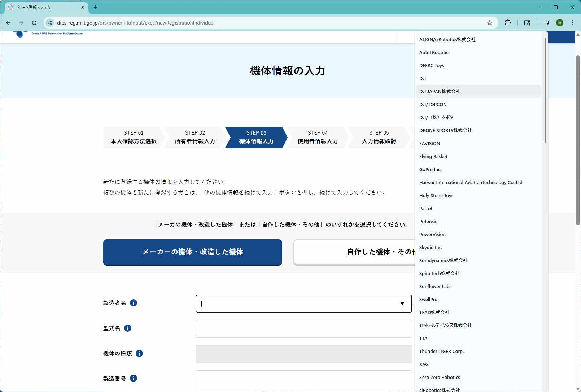
Task: Click 自作した機体・その他 button
Action: (354, 252)
